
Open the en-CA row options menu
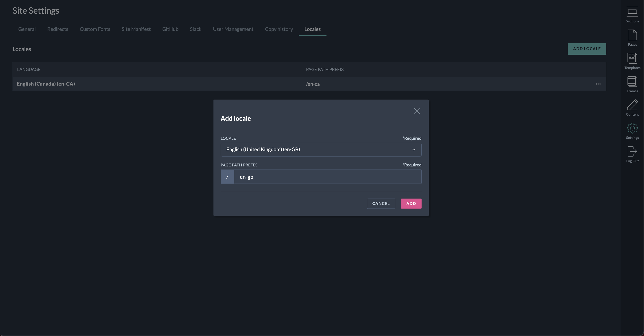tap(598, 84)
